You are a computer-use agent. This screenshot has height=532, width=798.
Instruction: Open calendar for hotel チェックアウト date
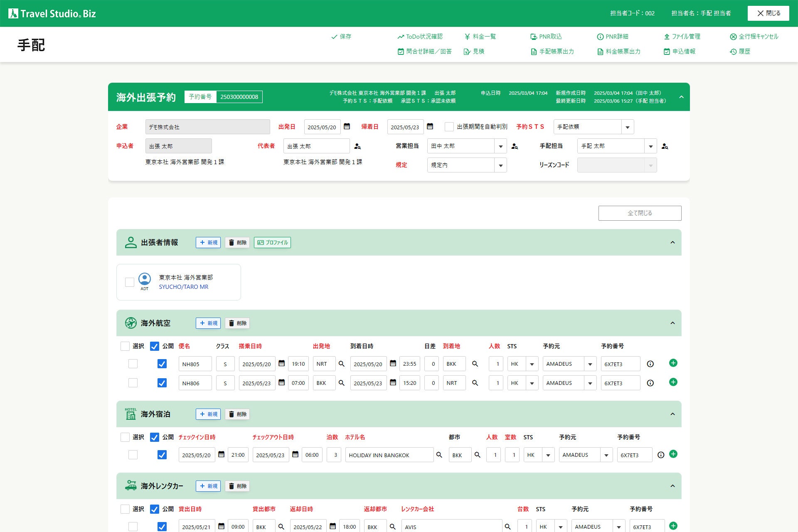tap(296, 454)
